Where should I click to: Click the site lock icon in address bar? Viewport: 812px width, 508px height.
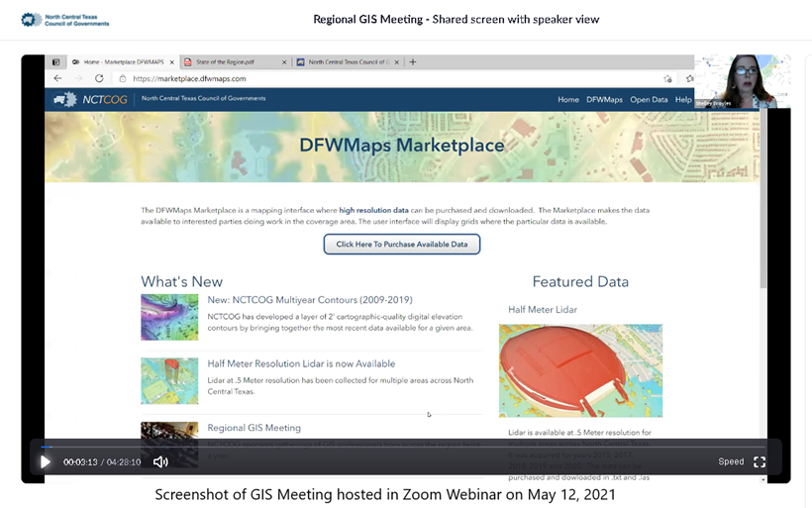(123, 78)
